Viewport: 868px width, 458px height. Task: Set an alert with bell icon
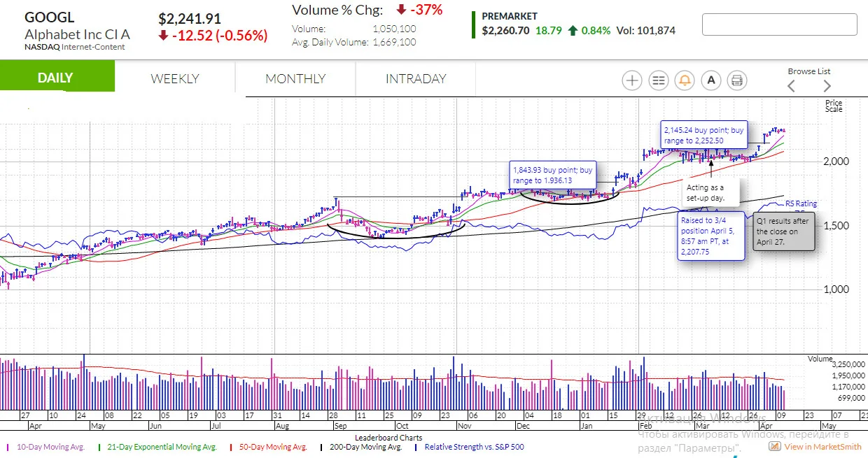pos(685,80)
